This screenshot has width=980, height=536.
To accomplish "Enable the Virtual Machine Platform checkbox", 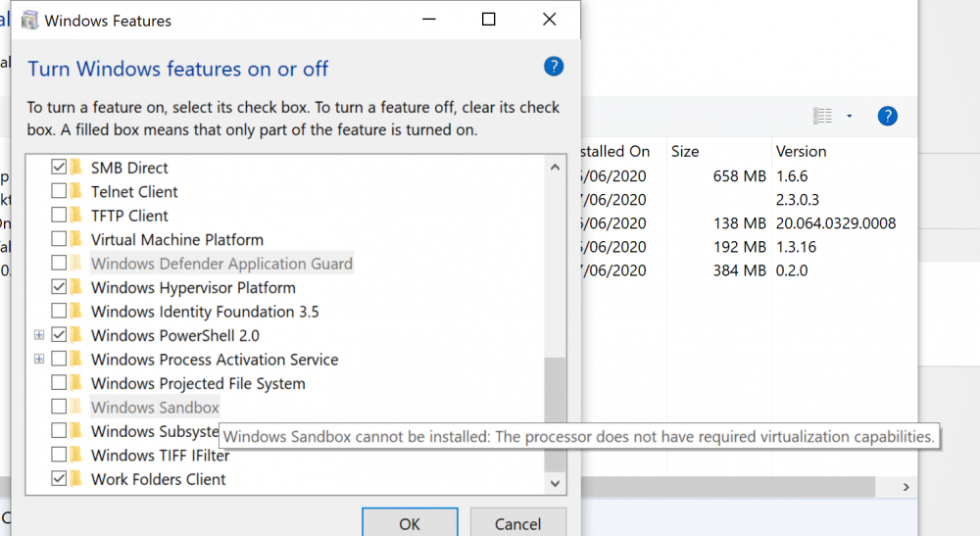I will pos(59,239).
